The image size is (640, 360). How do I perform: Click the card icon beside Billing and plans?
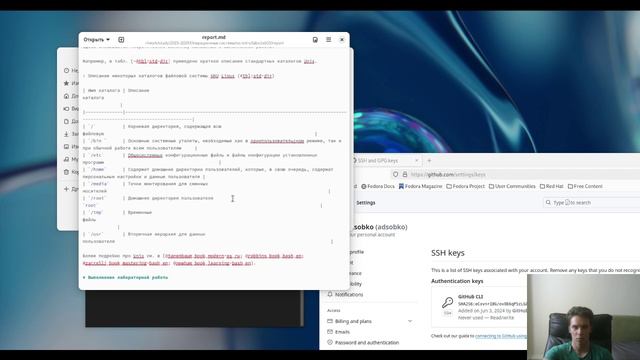coord(330,321)
